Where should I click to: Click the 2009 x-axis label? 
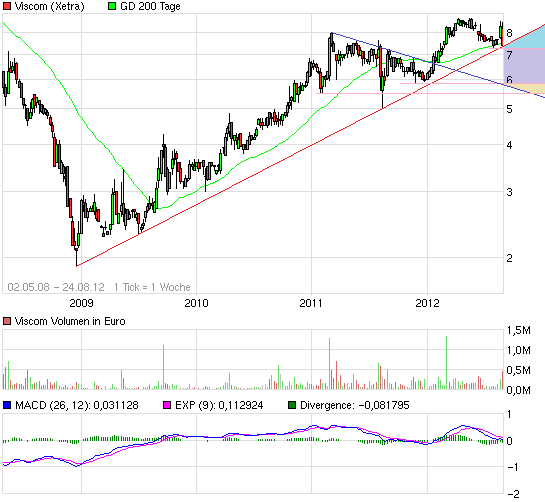pyautogui.click(x=81, y=303)
